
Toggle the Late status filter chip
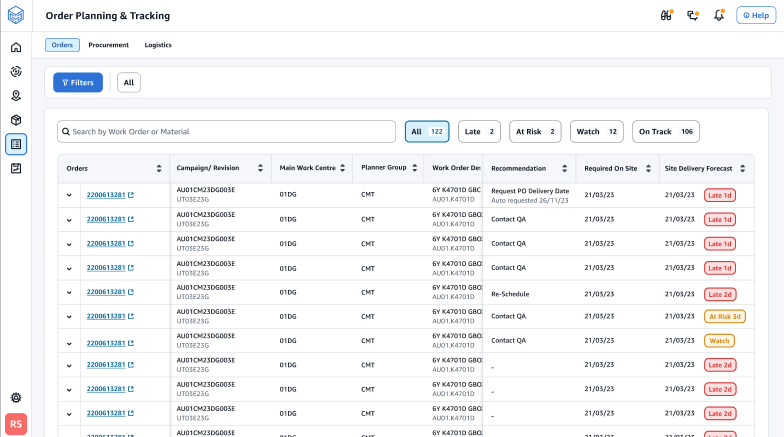point(479,131)
